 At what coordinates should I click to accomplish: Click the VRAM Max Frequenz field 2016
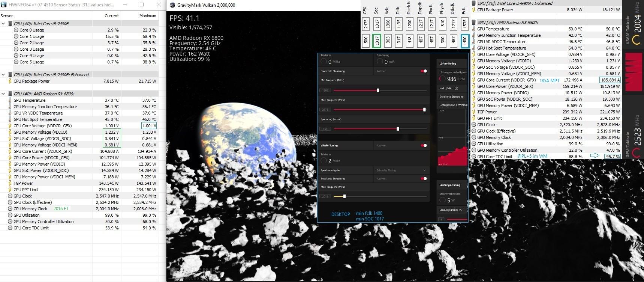[325, 196]
